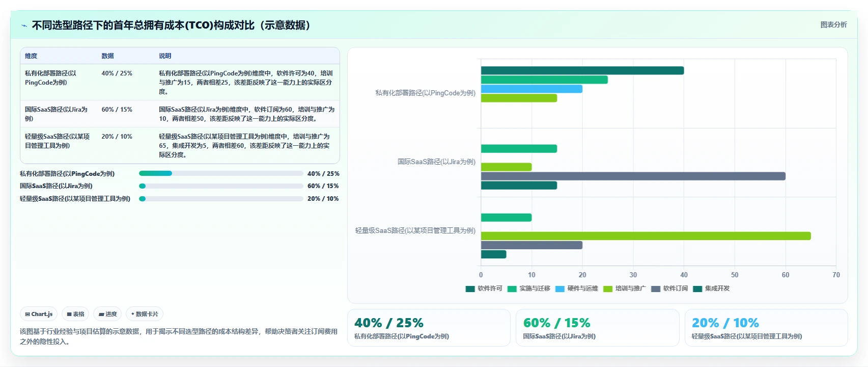
Task: Click the 国际SaaS路径 progress bar
Action: 221,186
